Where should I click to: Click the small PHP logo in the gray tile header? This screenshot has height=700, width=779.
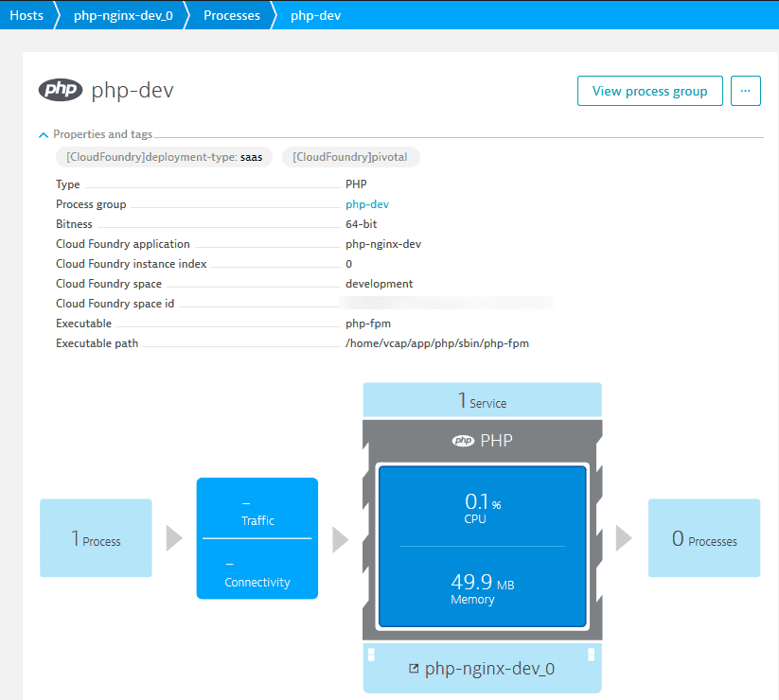click(x=463, y=441)
